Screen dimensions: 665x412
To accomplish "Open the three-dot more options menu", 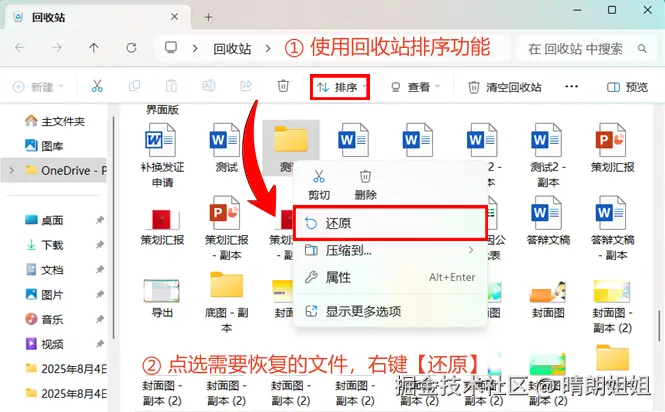I will (x=571, y=87).
